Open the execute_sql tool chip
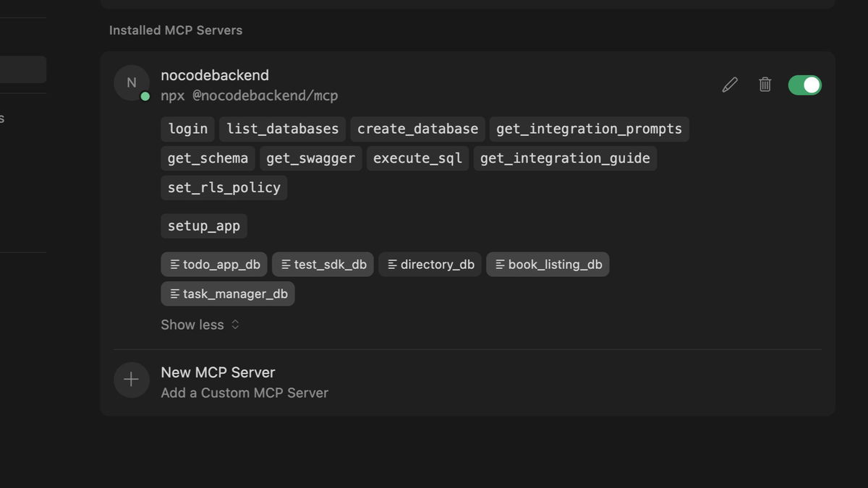Screen dimensions: 868x488 417,158
